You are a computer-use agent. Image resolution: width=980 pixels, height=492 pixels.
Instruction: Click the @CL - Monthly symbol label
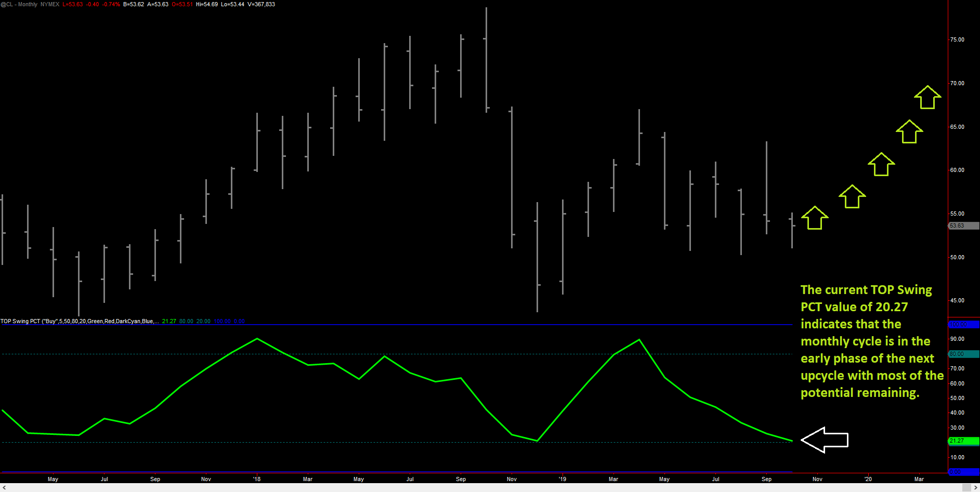[20, 4]
